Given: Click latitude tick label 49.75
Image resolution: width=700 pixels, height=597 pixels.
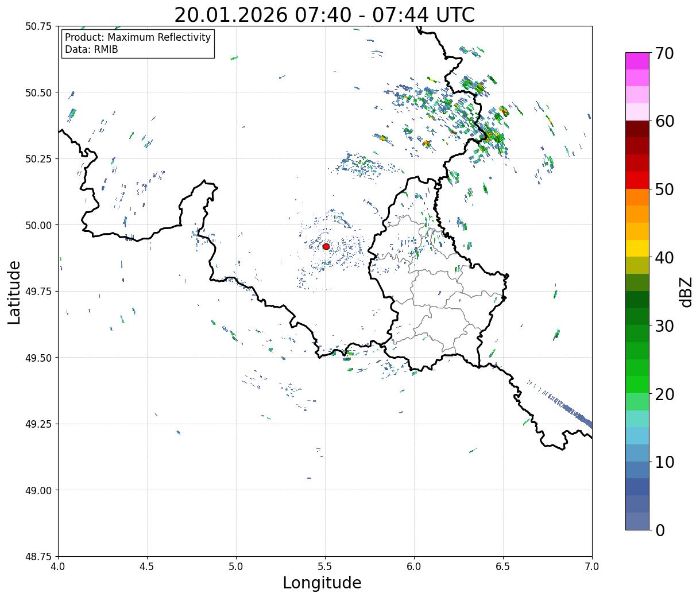Looking at the screenshot, I should click(x=38, y=292).
